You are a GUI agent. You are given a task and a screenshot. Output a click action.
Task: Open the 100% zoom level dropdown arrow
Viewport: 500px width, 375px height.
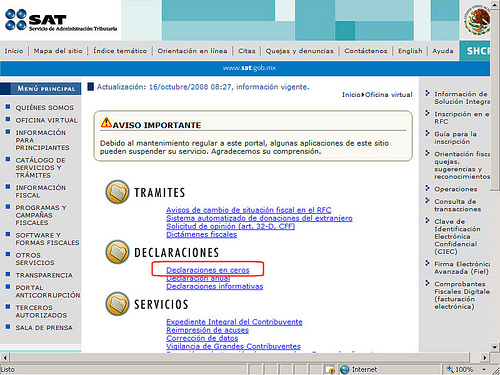484,370
